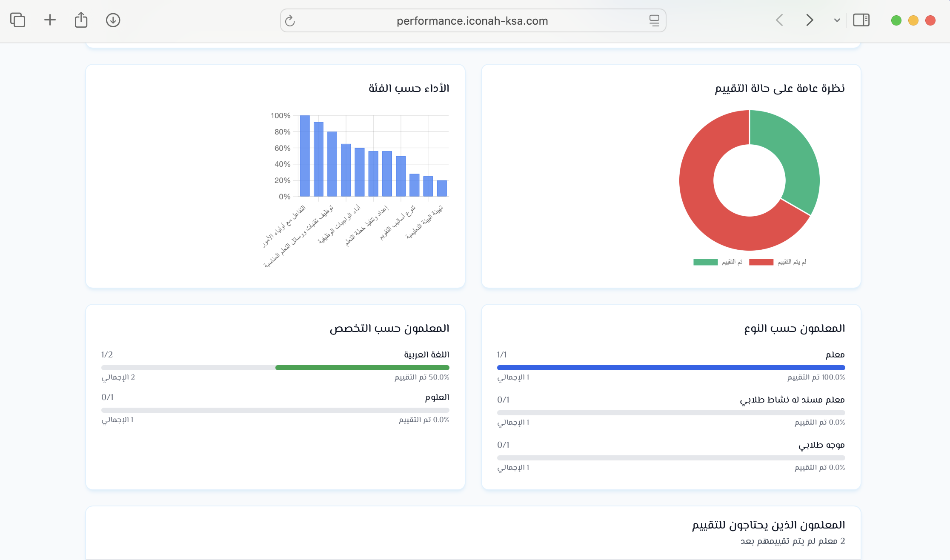950x560 pixels.
Task: Reload the page with refresh icon
Action: 290,21
